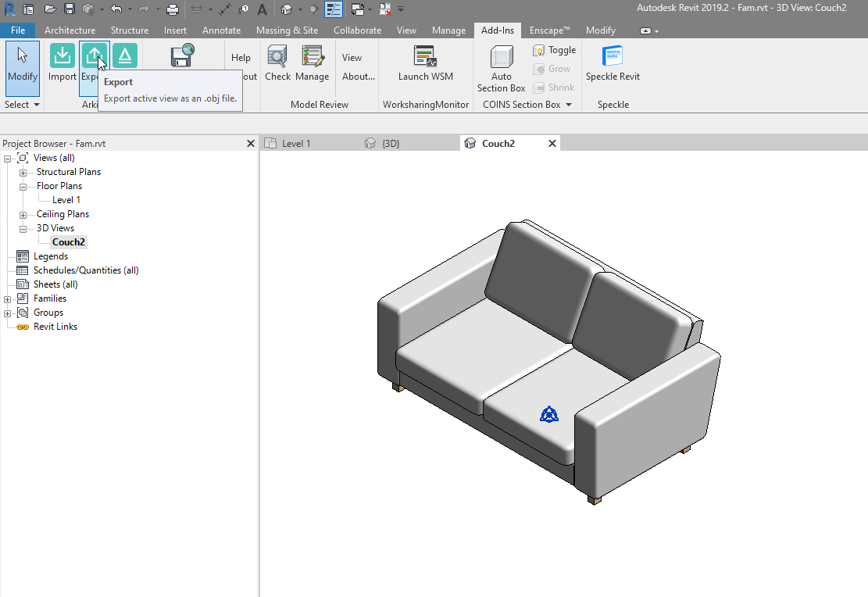Viewport: 868px width, 597px height.
Task: Switch to the Insert ribbon tab
Action: [x=175, y=30]
